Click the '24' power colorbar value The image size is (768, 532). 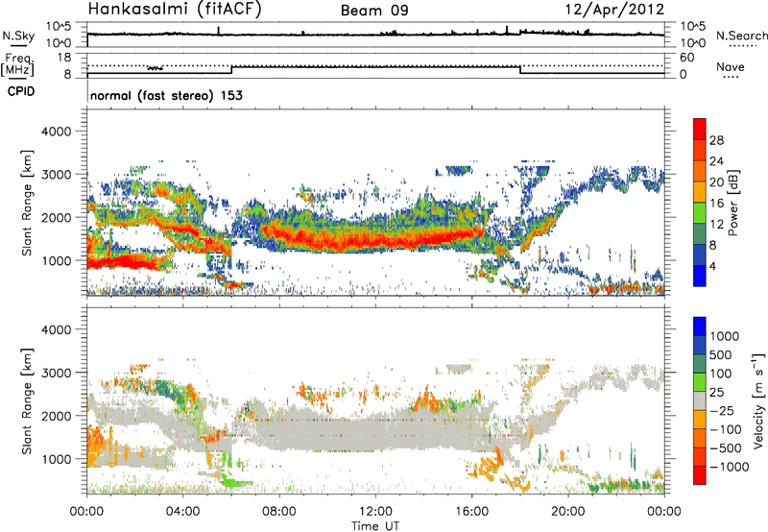716,161
